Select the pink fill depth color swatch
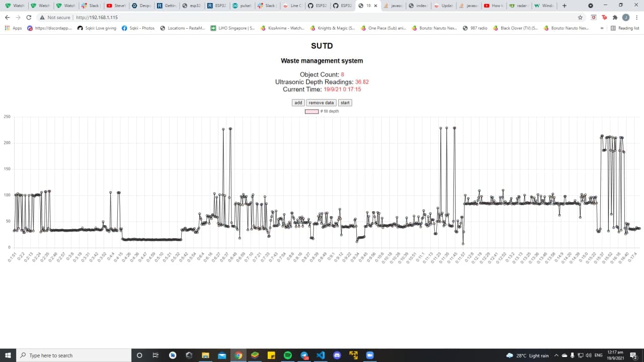644x362 pixels. [311, 111]
